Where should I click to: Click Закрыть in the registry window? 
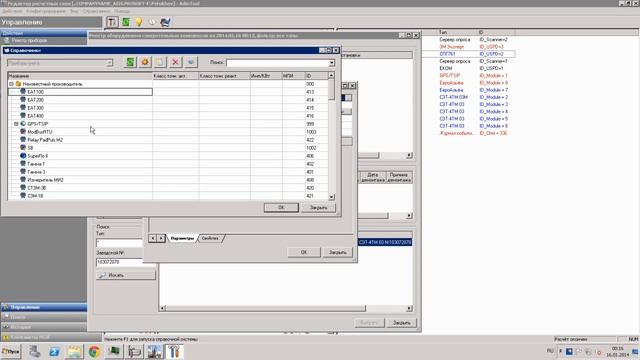click(402, 323)
